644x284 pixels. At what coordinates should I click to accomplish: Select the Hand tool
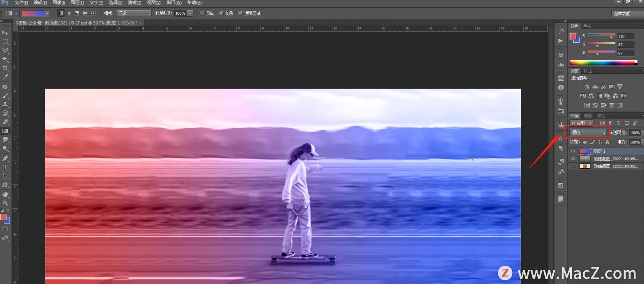click(x=5, y=194)
